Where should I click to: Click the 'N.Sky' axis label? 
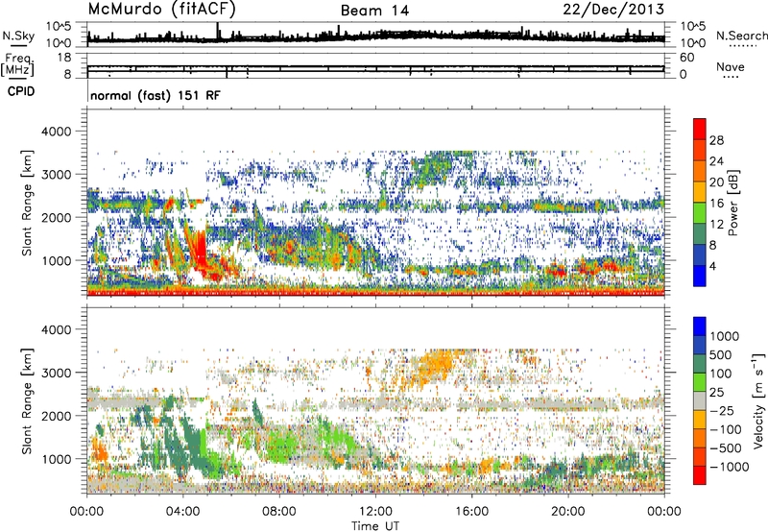click(x=18, y=36)
